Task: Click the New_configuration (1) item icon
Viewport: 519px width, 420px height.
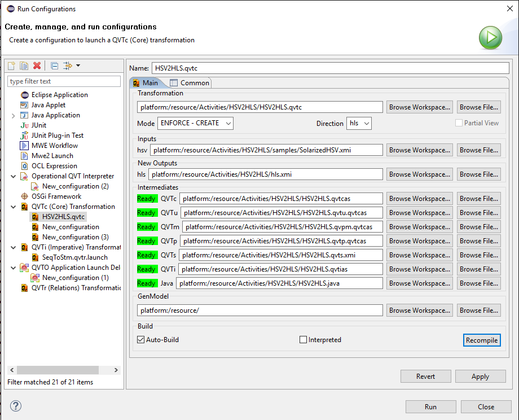Action: (35, 278)
